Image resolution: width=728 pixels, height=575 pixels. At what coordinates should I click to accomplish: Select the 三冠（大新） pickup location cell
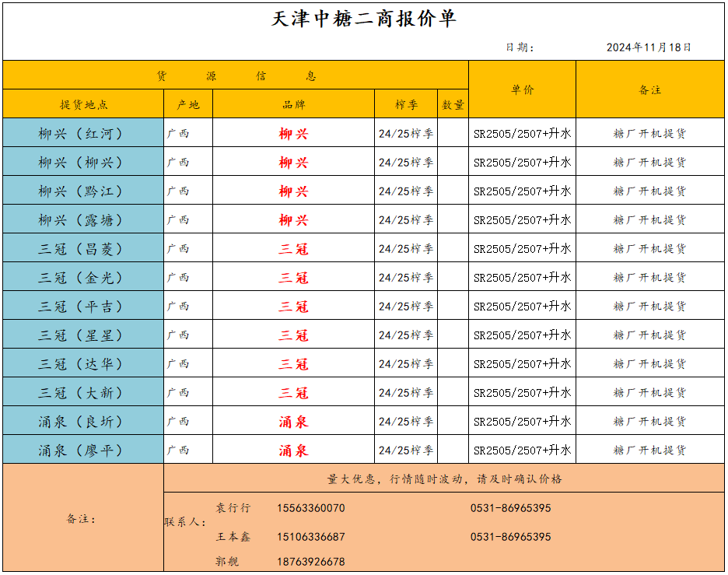point(82,393)
